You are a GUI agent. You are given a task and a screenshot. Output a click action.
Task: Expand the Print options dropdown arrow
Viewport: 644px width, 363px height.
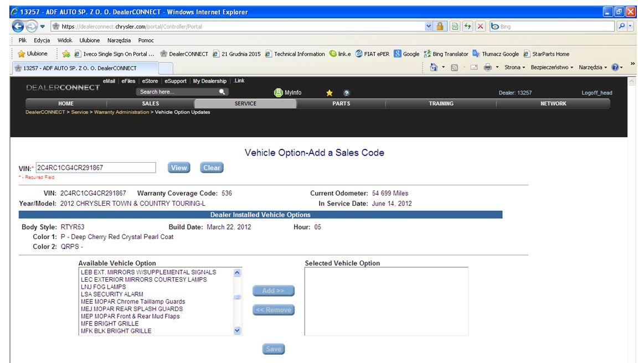pyautogui.click(x=497, y=68)
